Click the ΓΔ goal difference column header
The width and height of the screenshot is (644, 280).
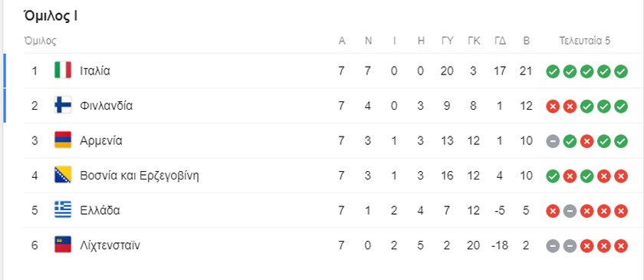pos(500,41)
